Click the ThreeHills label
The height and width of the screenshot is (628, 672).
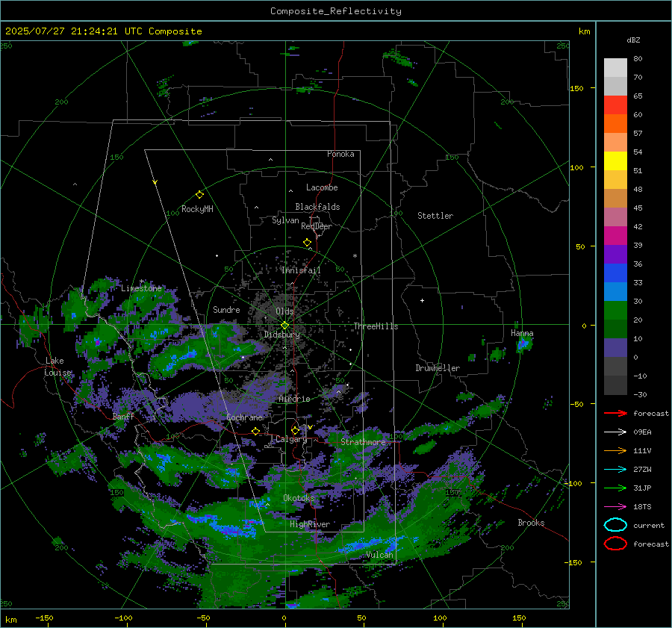pyautogui.click(x=376, y=326)
